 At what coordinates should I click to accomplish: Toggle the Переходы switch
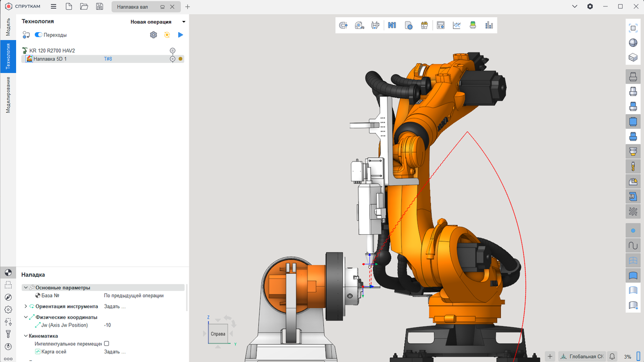pyautogui.click(x=39, y=35)
